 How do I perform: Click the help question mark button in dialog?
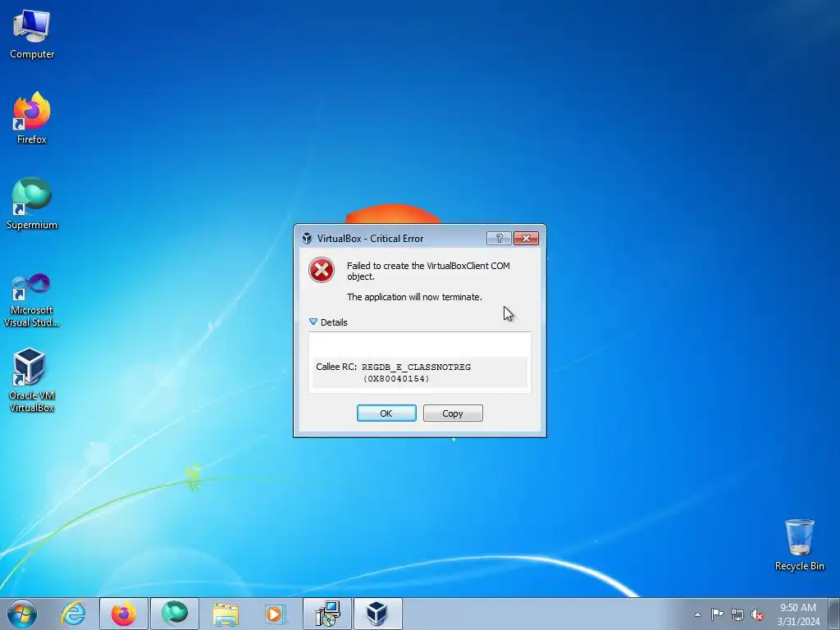pyautogui.click(x=499, y=239)
